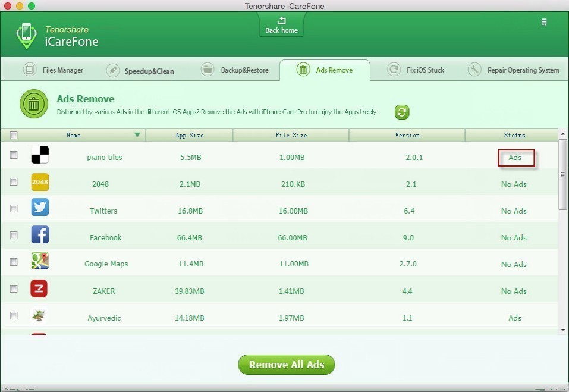Click the Twitter bird app icon
Image resolution: width=569 pixels, height=392 pixels.
coord(40,207)
